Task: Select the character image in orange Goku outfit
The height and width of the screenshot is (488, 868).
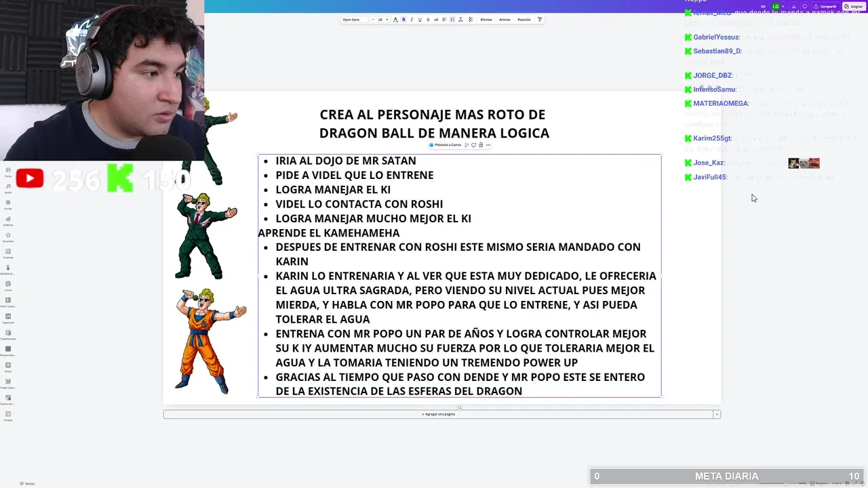Action: coord(210,342)
